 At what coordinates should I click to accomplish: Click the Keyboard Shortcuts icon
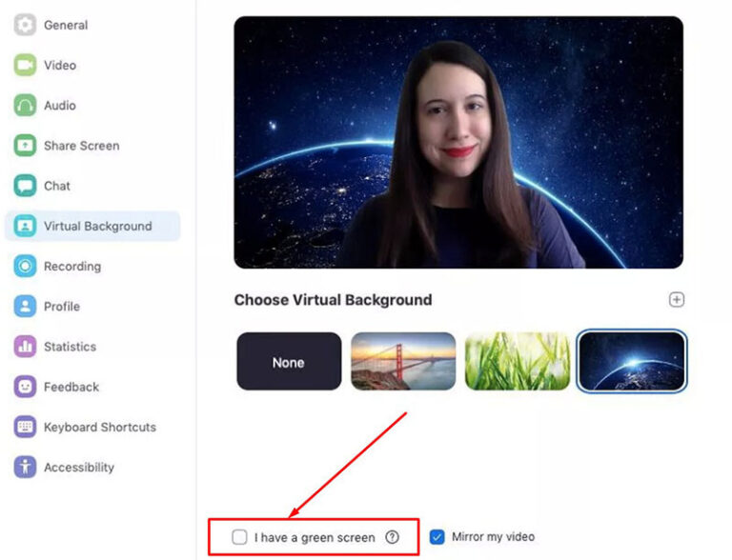25,427
